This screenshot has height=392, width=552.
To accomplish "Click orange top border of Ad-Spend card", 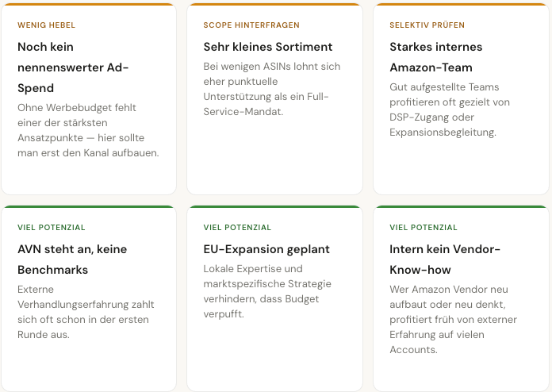I will click(88, 5).
